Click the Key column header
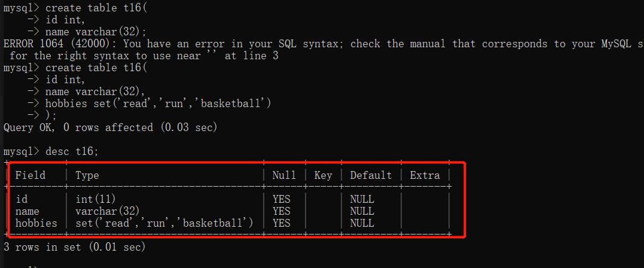Viewport: 644px width, 268px height. pyautogui.click(x=323, y=175)
